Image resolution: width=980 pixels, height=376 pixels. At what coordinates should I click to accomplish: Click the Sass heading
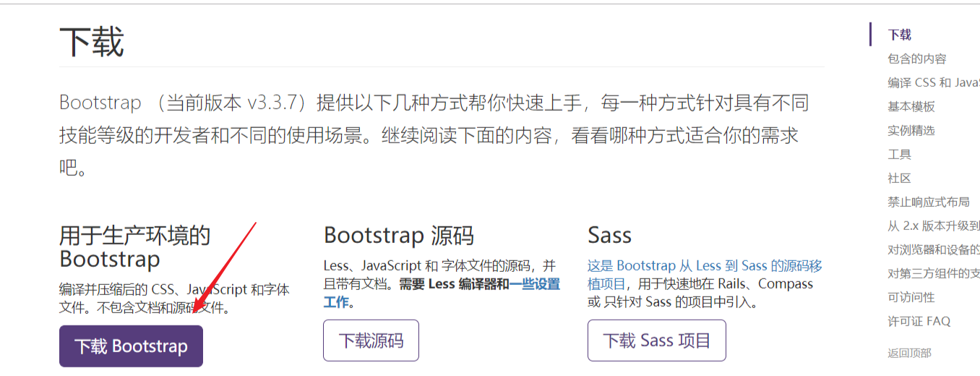(609, 235)
